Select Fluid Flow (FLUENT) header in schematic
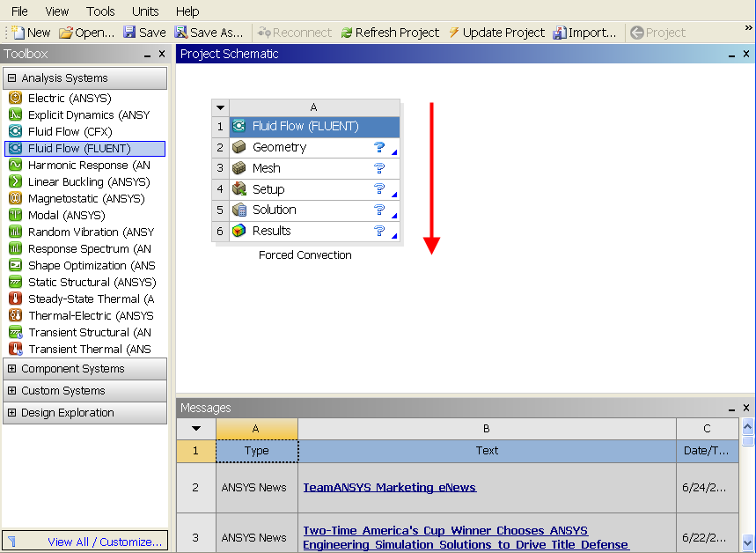Viewport: 756px width, 553px height. click(x=314, y=127)
